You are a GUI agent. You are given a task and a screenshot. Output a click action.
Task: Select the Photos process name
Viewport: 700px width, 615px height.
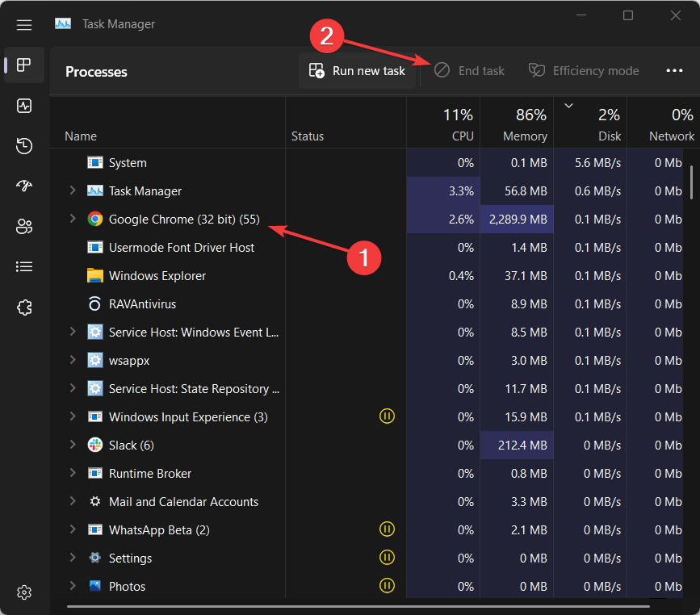pos(128,587)
